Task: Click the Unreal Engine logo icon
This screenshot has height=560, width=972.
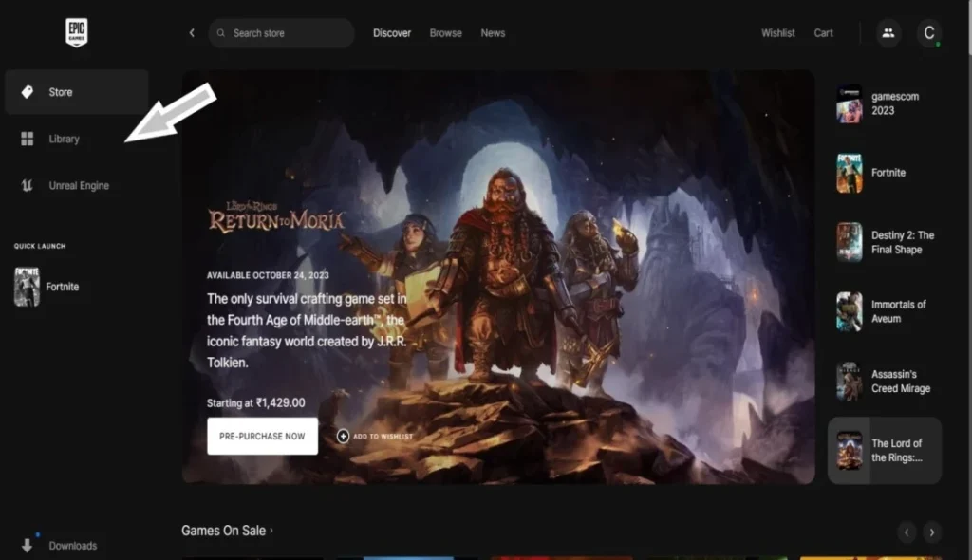Action: coord(27,185)
